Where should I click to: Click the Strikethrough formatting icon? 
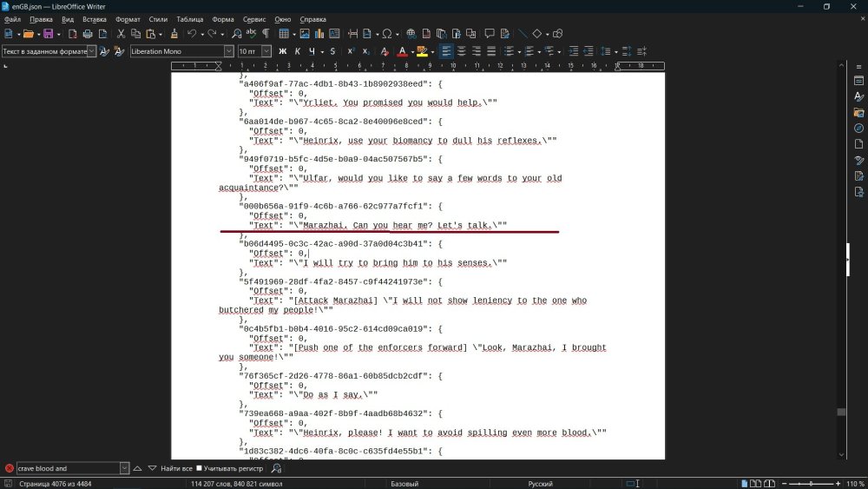click(x=328, y=51)
